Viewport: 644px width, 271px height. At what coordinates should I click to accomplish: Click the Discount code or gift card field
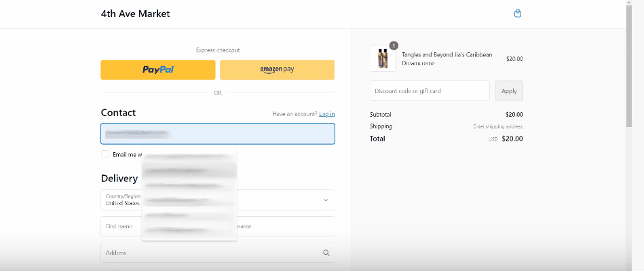[430, 91]
